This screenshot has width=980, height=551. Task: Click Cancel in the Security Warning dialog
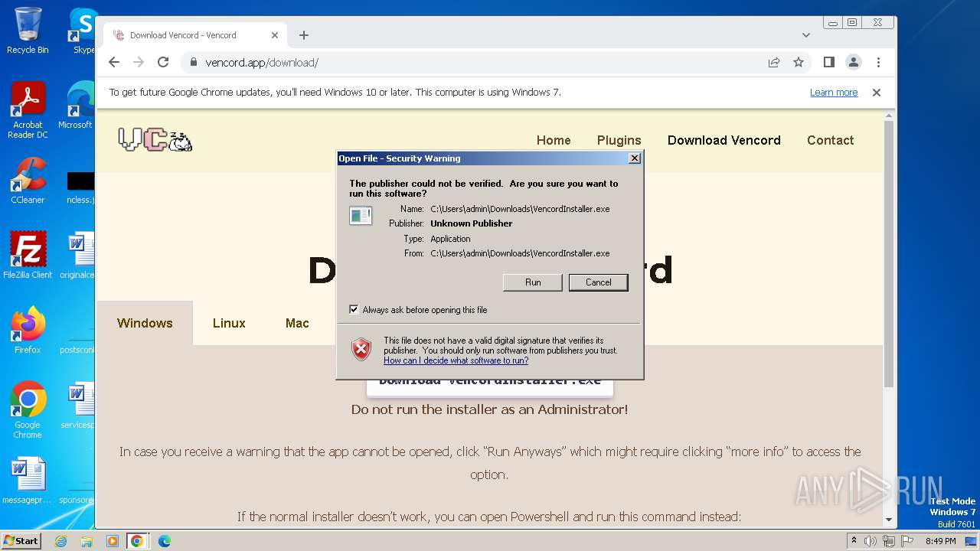(x=599, y=282)
